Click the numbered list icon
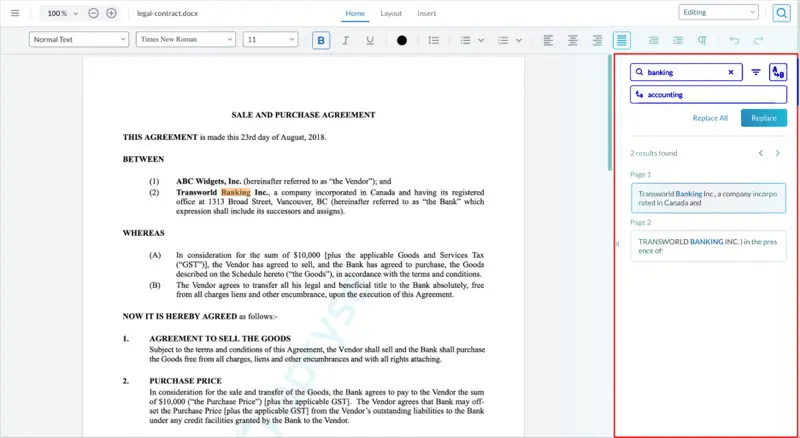Image resolution: width=800 pixels, height=438 pixels. point(503,40)
